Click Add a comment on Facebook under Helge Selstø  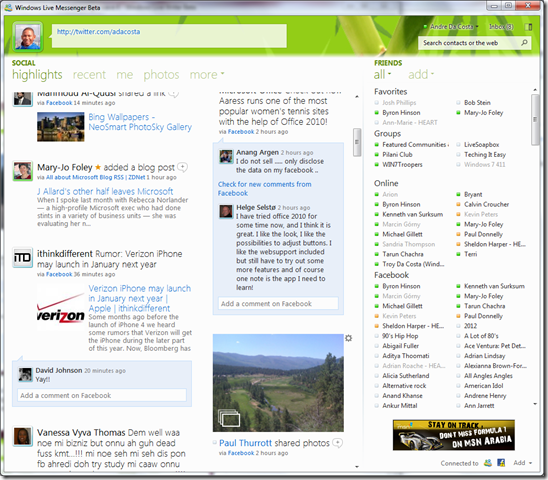coord(278,303)
